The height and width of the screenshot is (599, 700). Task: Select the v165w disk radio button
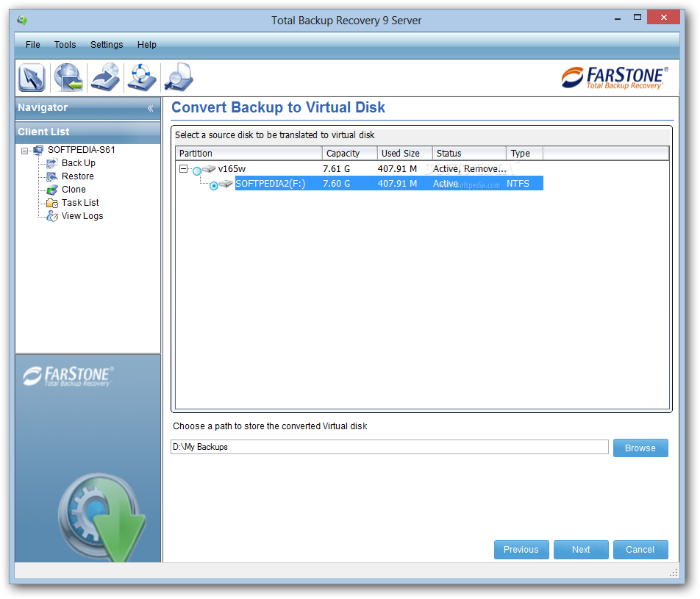pyautogui.click(x=197, y=171)
